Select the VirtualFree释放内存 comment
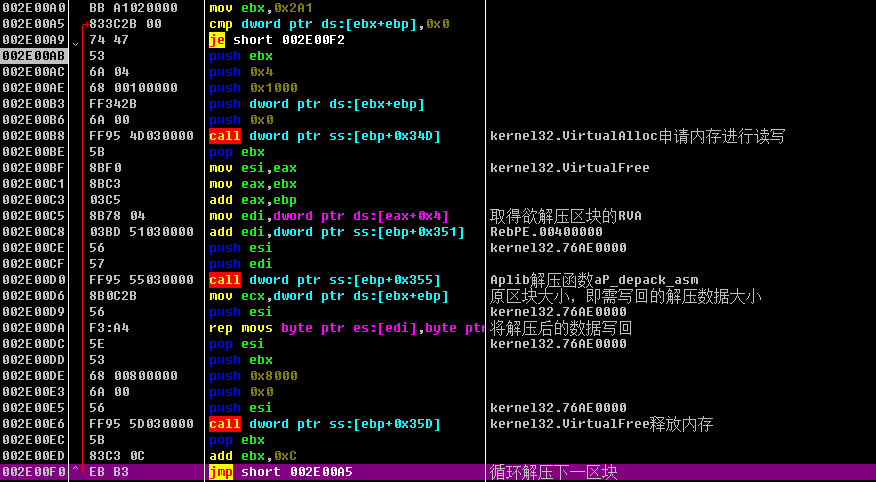Image resolution: width=876 pixels, height=482 pixels. pos(601,424)
